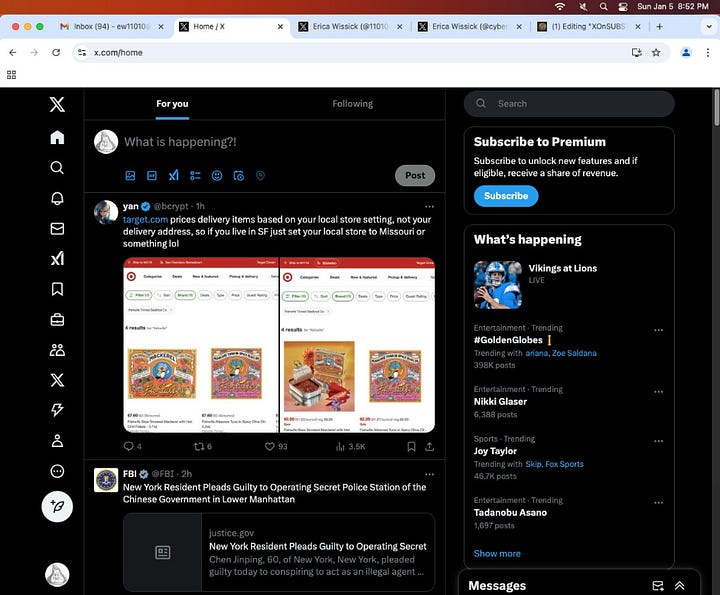720x595 pixels.
Task: Switch to Erica Wissick (@11010 browser tab
Action: [x=351, y=27]
